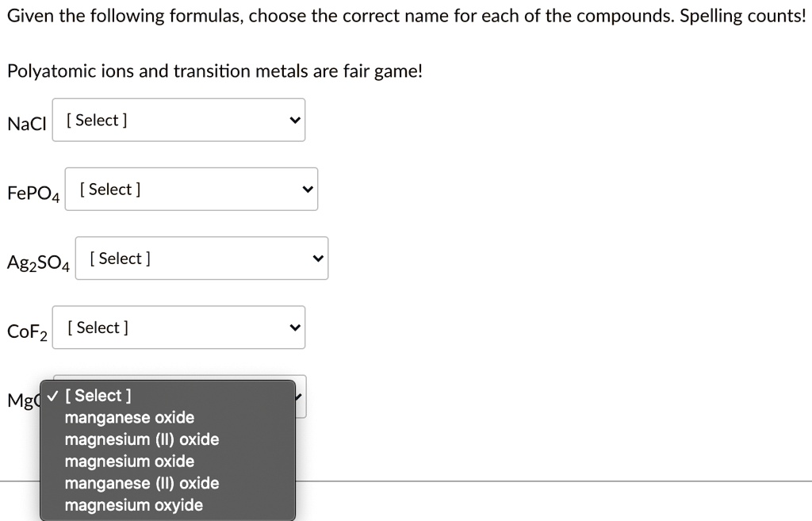This screenshot has width=812, height=521.
Task: Choose 'manganese (II) oxide' option
Action: 142,483
